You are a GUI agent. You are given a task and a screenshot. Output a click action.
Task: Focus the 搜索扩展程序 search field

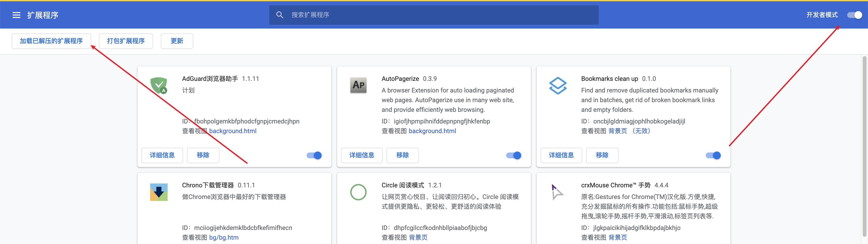coord(434,15)
